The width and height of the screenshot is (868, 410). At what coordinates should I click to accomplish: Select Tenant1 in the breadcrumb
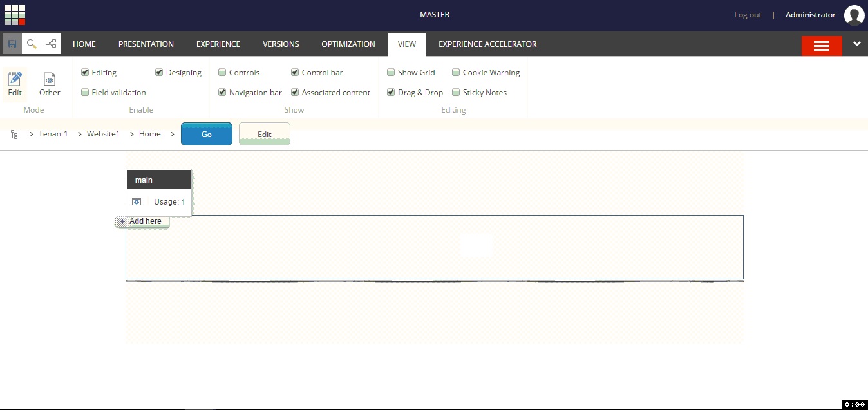tap(53, 134)
